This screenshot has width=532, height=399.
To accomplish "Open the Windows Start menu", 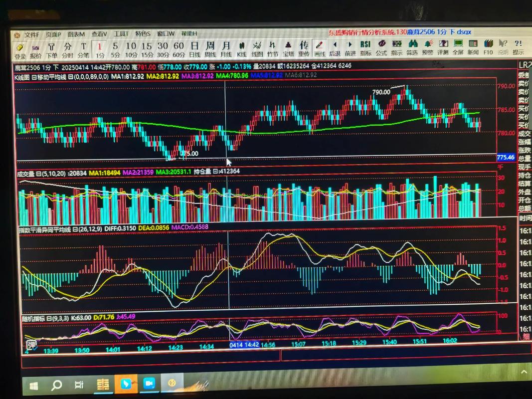I will click(x=34, y=386).
